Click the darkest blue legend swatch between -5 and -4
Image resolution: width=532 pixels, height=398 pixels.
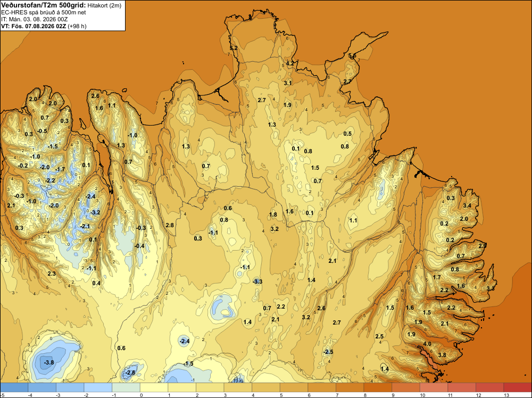click(14, 387)
